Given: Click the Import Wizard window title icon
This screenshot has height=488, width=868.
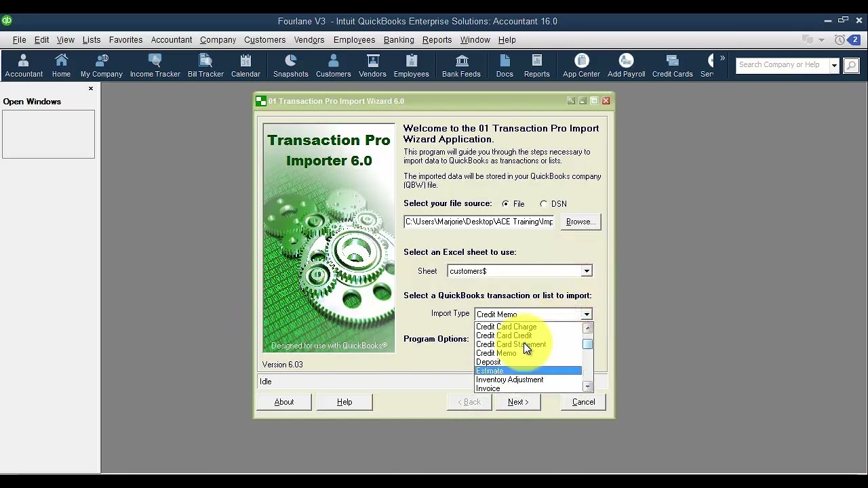Looking at the screenshot, I should (x=261, y=101).
